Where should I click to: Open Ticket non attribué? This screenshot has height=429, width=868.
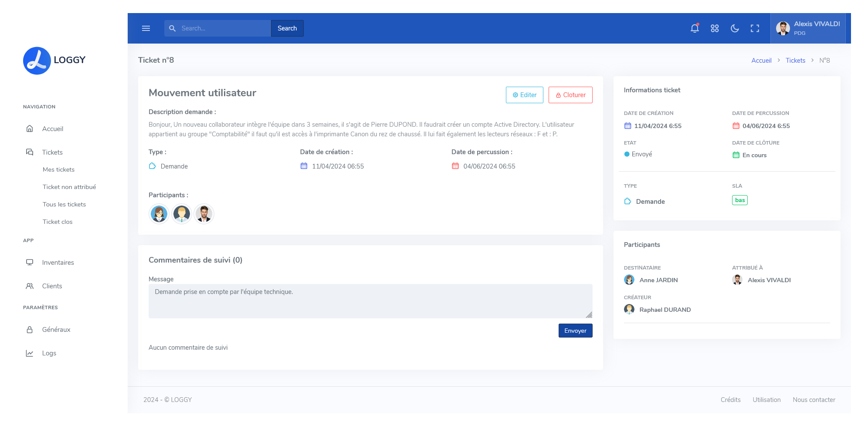[69, 187]
